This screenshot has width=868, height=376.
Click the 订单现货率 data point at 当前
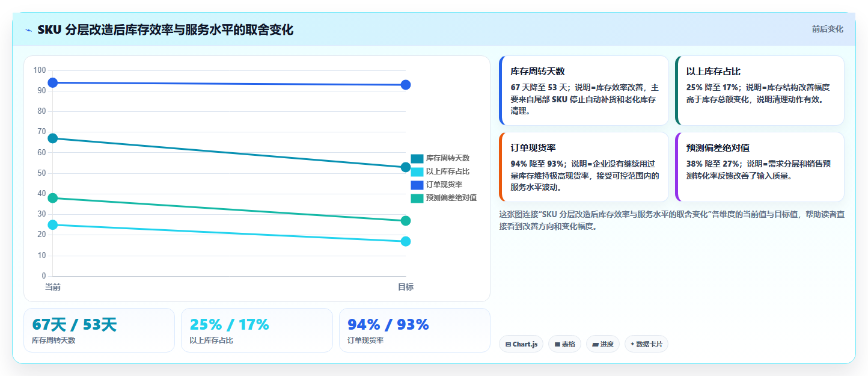53,82
